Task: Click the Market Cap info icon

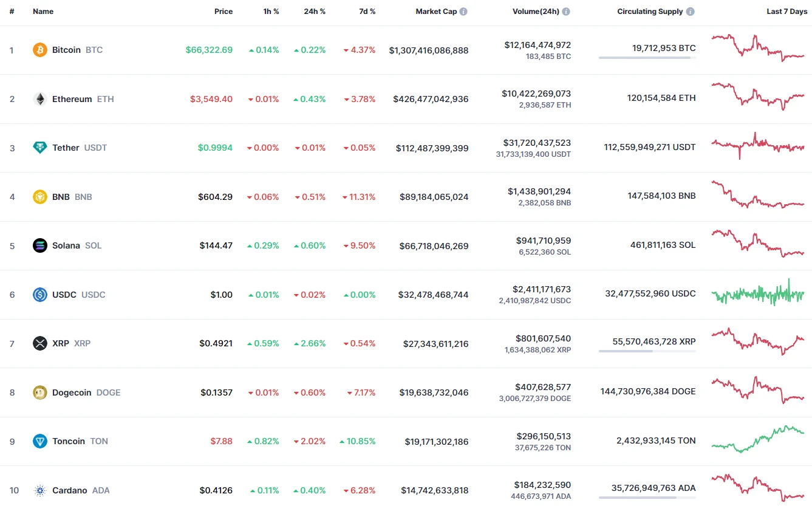Action: [x=463, y=12]
